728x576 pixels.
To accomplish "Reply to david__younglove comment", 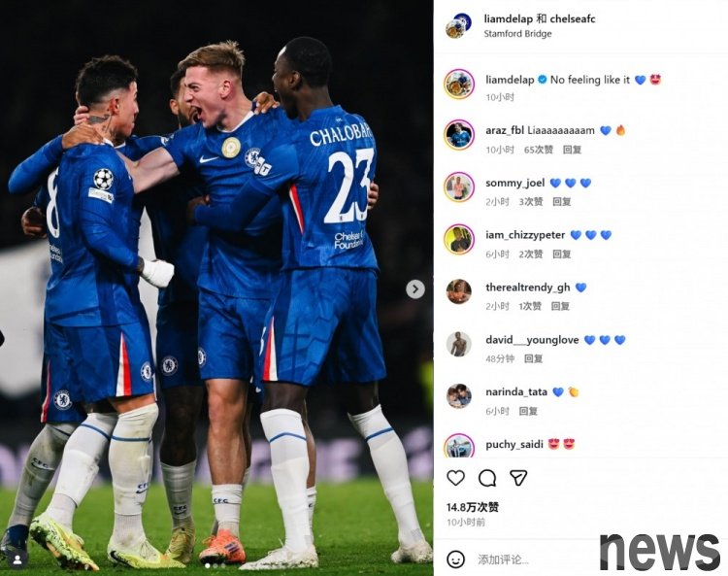I will coord(533,358).
